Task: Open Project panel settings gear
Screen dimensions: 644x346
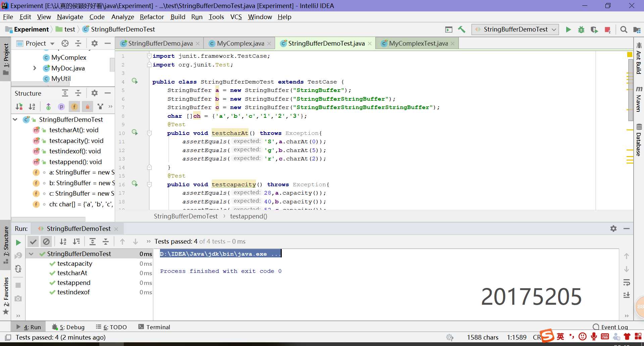Action: pos(95,43)
